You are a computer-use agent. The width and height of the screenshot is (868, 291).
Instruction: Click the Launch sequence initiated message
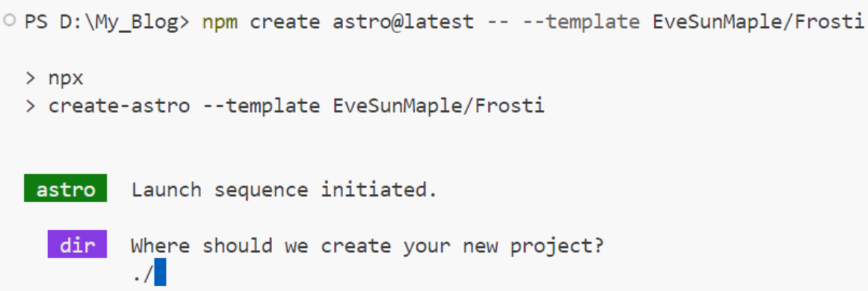click(x=284, y=190)
